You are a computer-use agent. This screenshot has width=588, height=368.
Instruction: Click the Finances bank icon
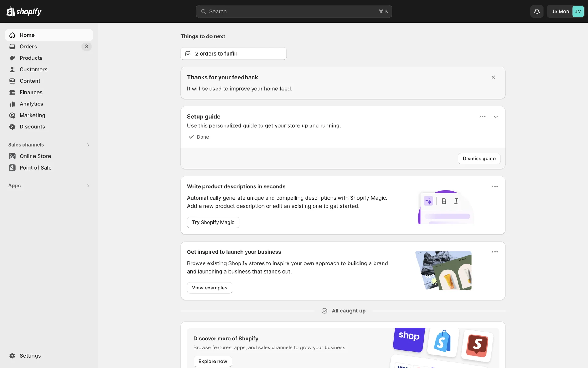pos(12,92)
